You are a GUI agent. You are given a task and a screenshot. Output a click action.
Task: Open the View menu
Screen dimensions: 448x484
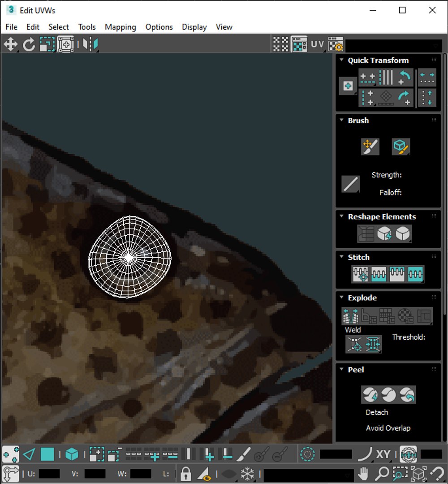(x=224, y=27)
